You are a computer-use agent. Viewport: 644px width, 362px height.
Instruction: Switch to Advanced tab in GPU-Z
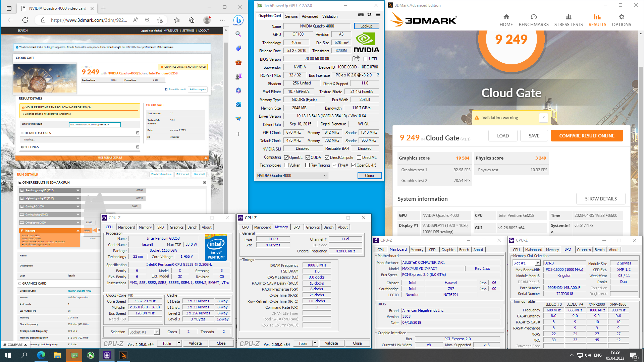pyautogui.click(x=310, y=16)
